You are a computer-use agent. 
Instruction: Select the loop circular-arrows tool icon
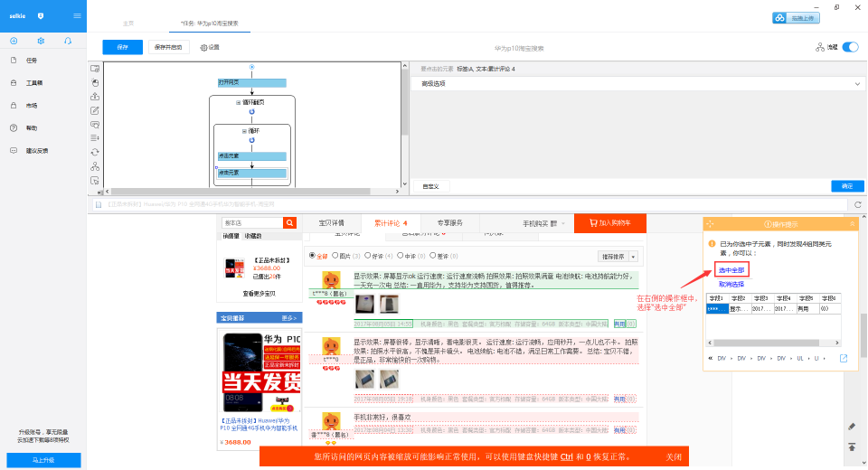95,152
